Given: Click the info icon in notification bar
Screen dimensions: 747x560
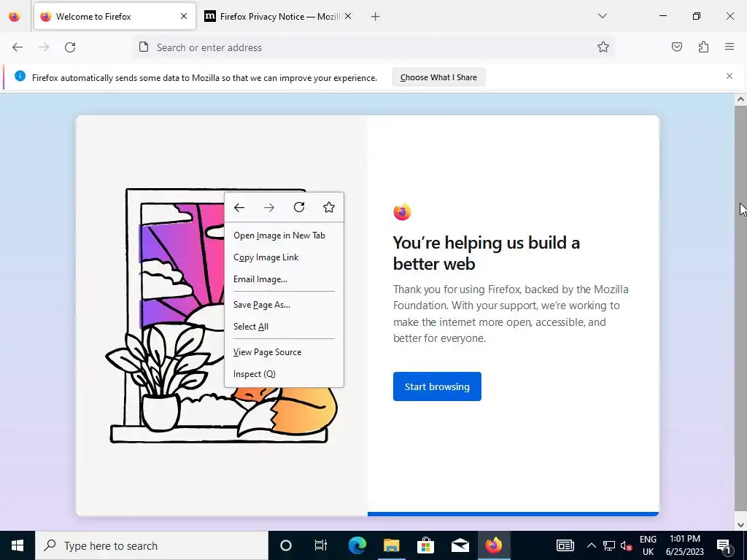Looking at the screenshot, I should (20, 76).
